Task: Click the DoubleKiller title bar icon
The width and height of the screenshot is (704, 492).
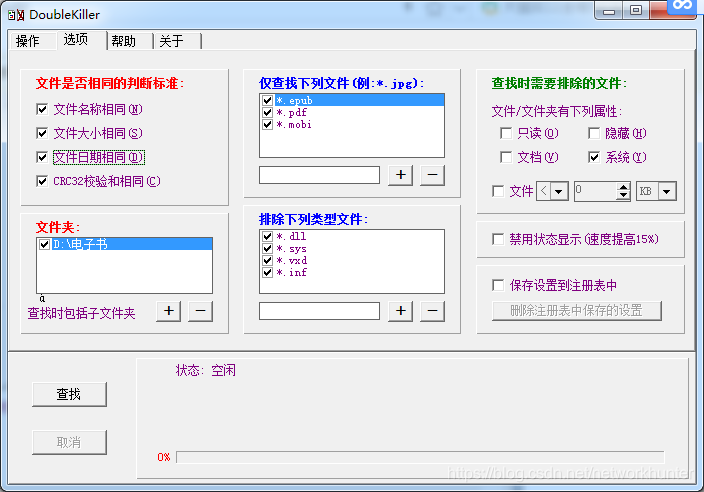Action: tap(16, 15)
